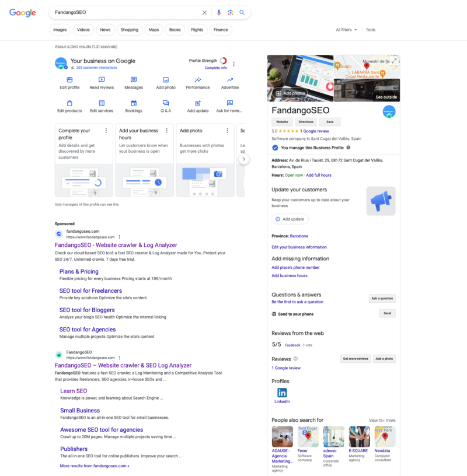This screenshot has width=467, height=476.
Task: Start voice search with the microphone icon
Action: [219, 12]
